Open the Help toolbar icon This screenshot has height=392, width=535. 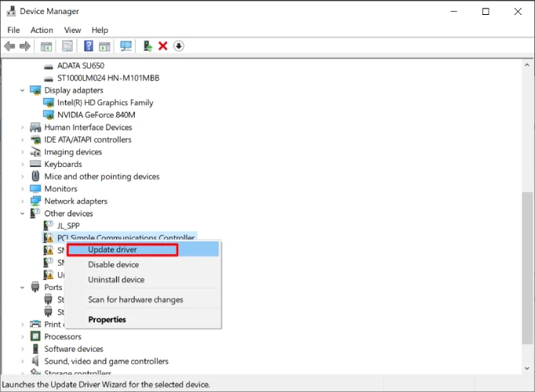(x=89, y=46)
